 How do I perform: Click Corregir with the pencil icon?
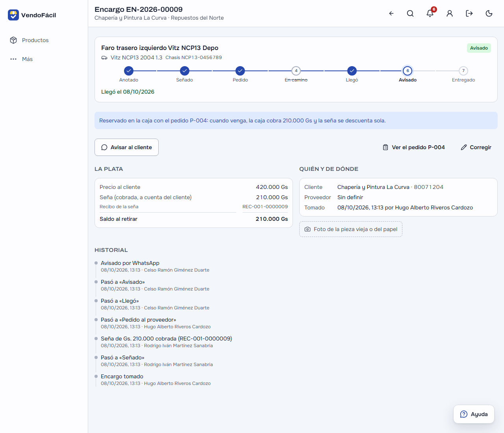[476, 147]
